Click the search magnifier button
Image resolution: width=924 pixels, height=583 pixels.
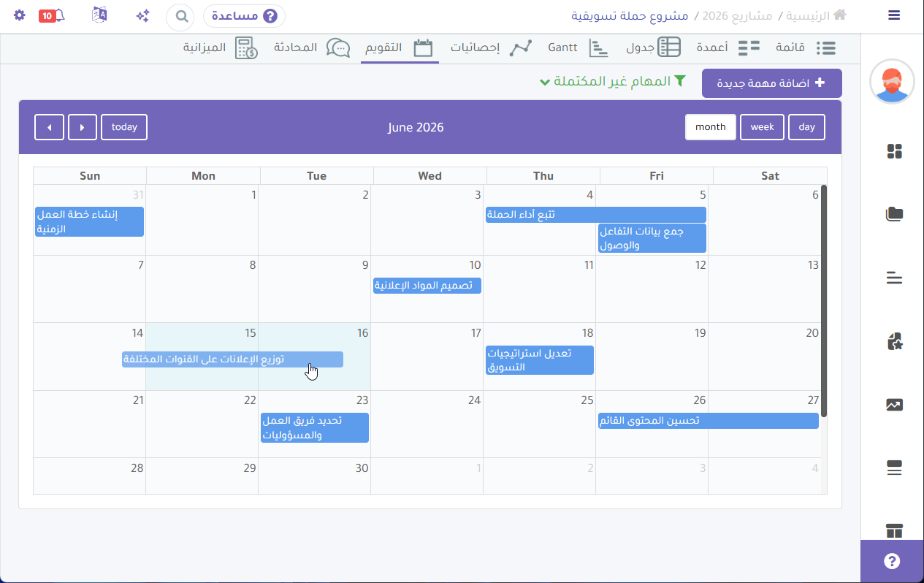tap(180, 16)
